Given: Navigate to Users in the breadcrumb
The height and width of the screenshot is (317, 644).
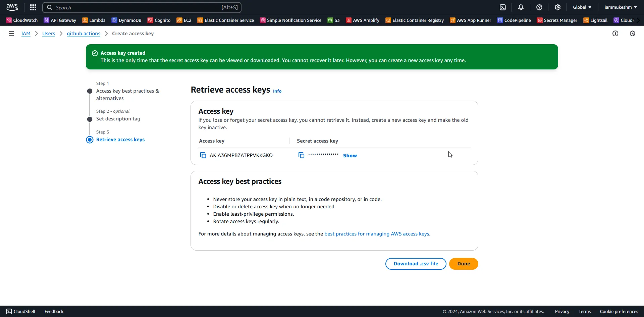Looking at the screenshot, I should coord(49,34).
